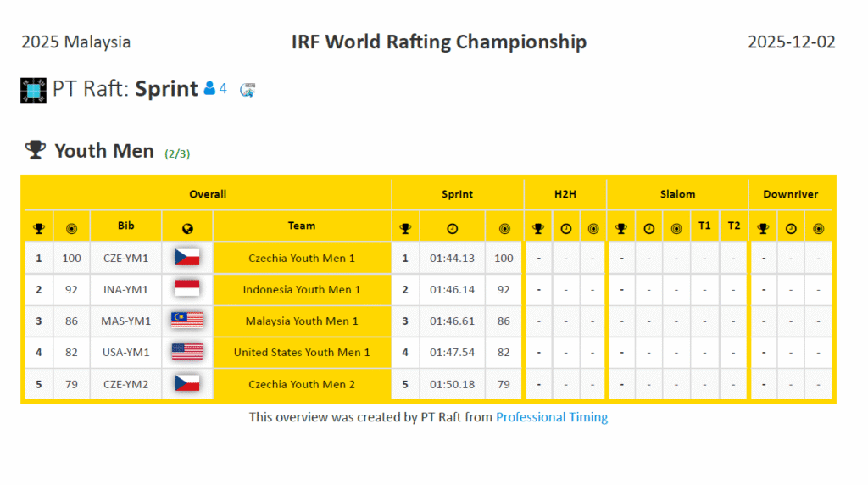Screen dimensions: 868x485
Task: Click the 01:46.14 sprint time cell
Action: tap(452, 289)
